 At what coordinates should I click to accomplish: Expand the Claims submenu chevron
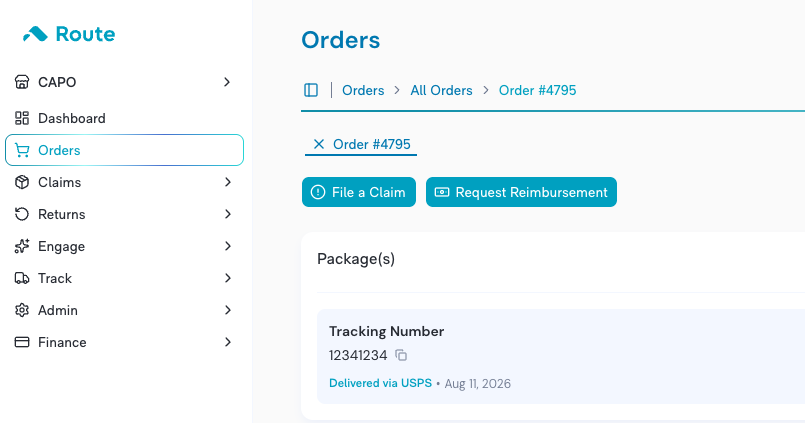click(x=228, y=182)
